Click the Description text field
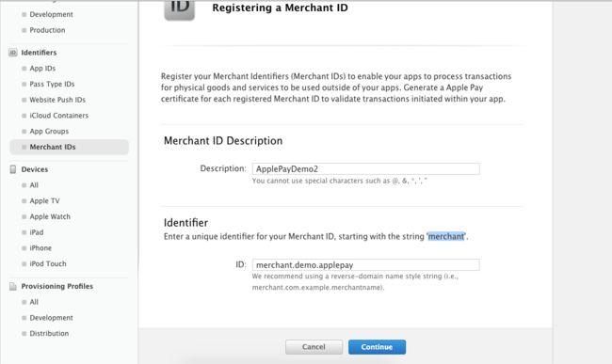The height and width of the screenshot is (364, 612). point(365,168)
